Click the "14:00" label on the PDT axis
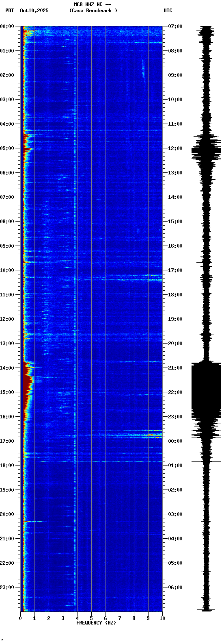This screenshot has height=644, width=224. 7,368
